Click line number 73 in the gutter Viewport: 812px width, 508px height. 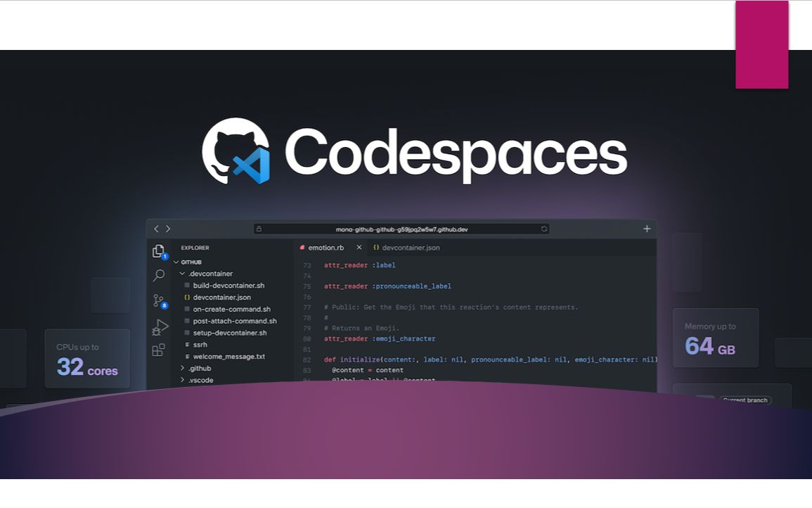(307, 265)
